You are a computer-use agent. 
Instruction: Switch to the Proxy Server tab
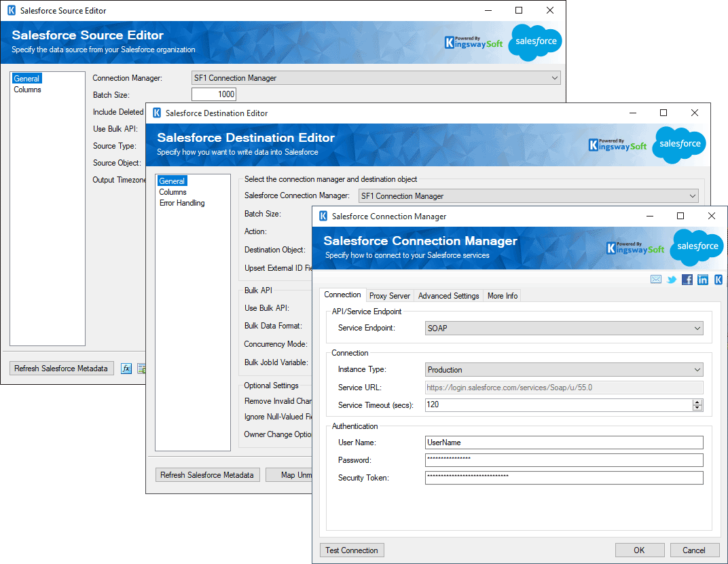(x=389, y=295)
